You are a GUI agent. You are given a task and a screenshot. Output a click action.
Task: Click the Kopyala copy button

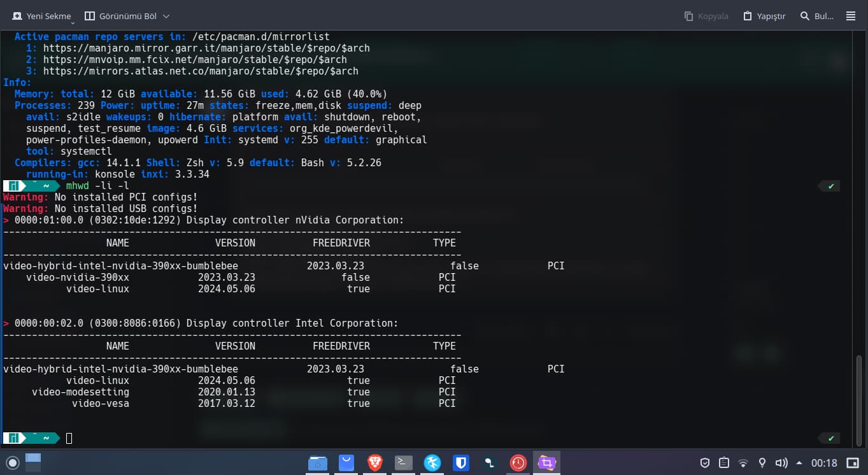click(706, 16)
